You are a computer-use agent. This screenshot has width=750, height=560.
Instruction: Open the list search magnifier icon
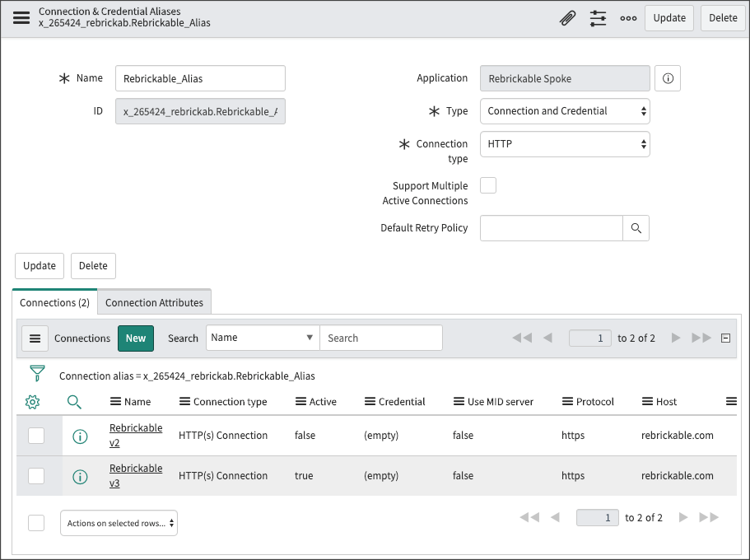pyautogui.click(x=74, y=402)
